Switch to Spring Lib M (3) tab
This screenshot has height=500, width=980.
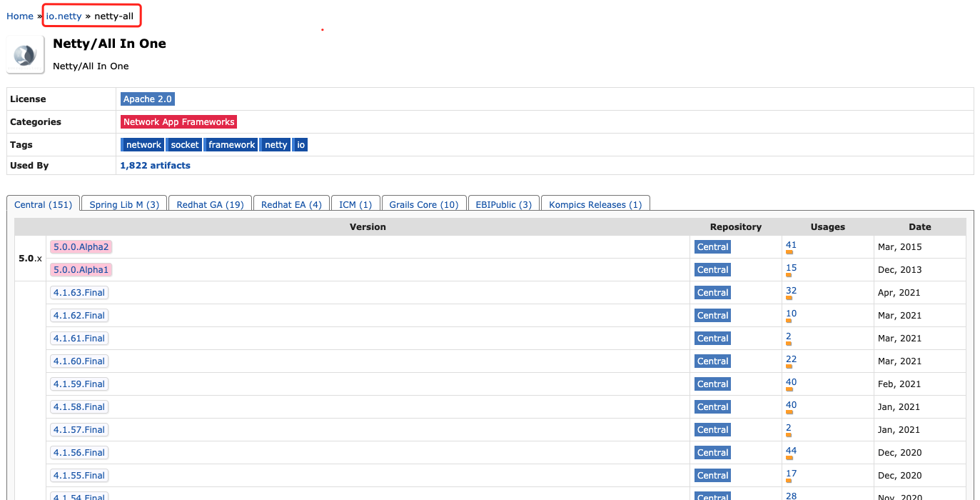point(124,204)
